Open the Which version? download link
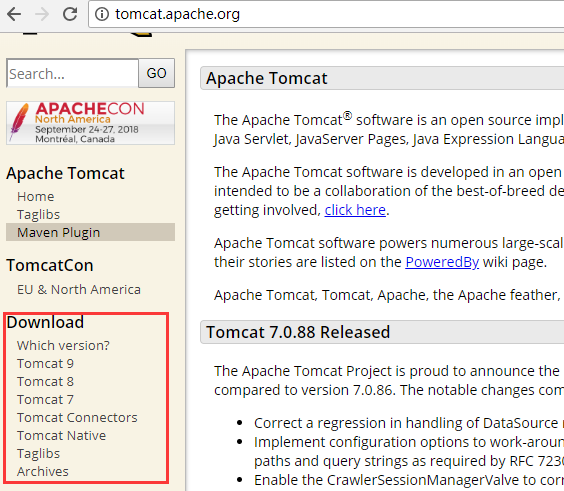 (63, 345)
